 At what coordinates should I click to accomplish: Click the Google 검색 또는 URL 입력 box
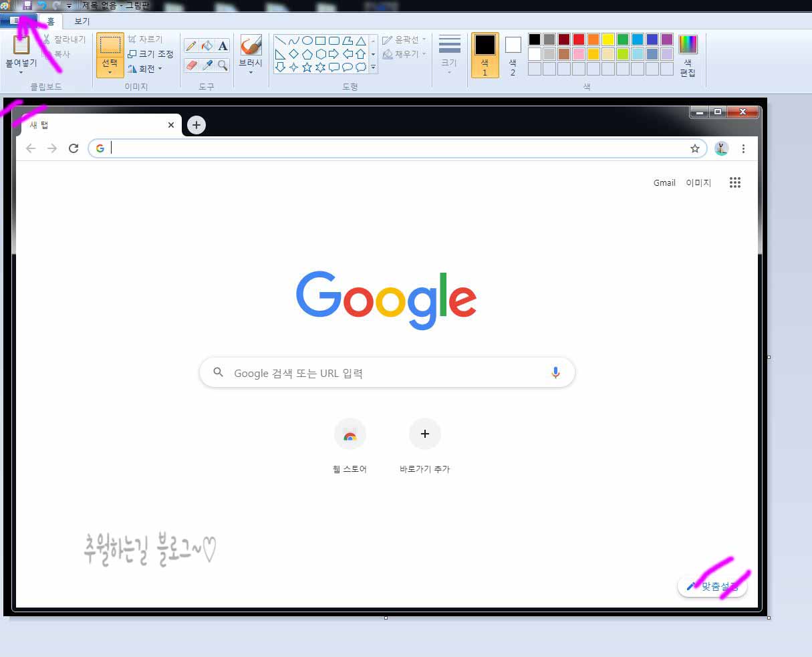(x=388, y=373)
